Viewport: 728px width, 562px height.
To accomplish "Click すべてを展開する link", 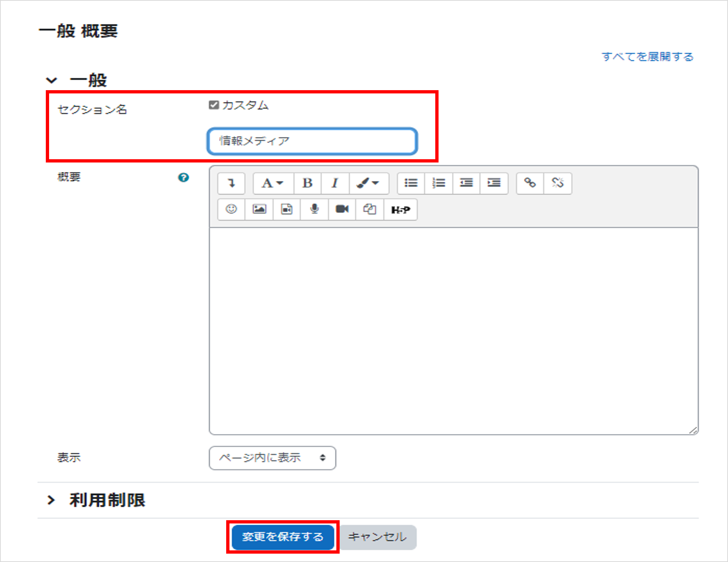I will point(648,57).
